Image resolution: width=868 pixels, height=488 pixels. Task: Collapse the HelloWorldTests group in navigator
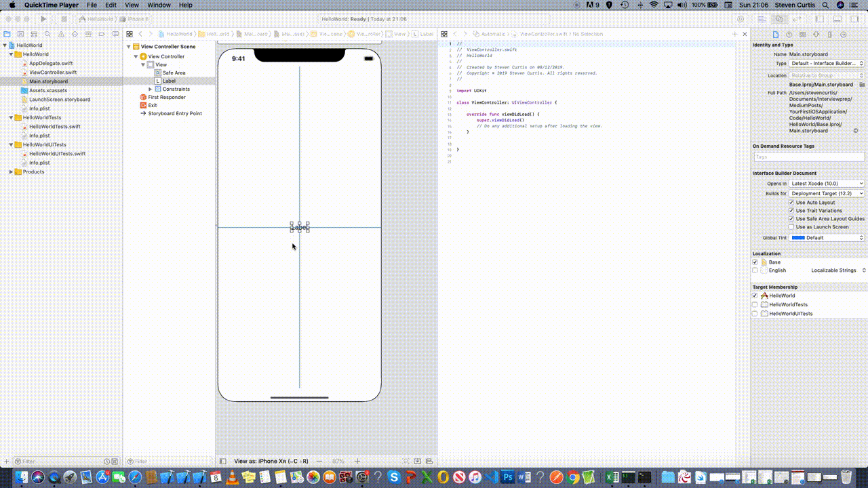coord(11,117)
